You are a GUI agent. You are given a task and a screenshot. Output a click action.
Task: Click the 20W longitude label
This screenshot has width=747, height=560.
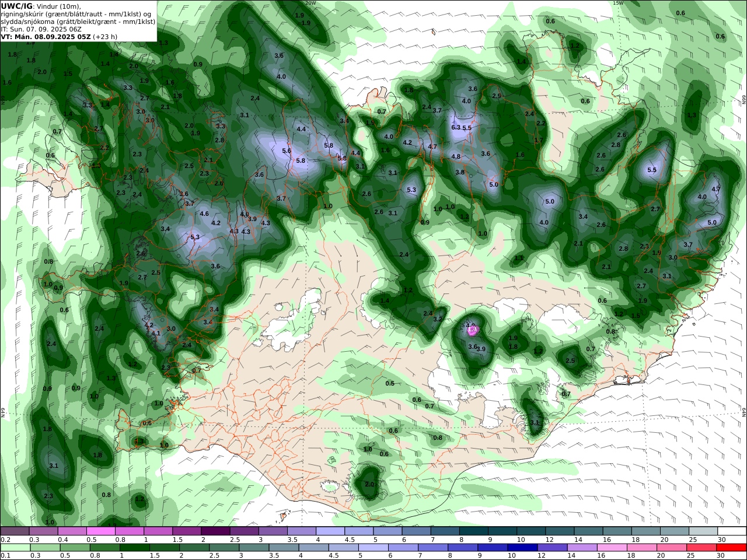[x=310, y=3]
